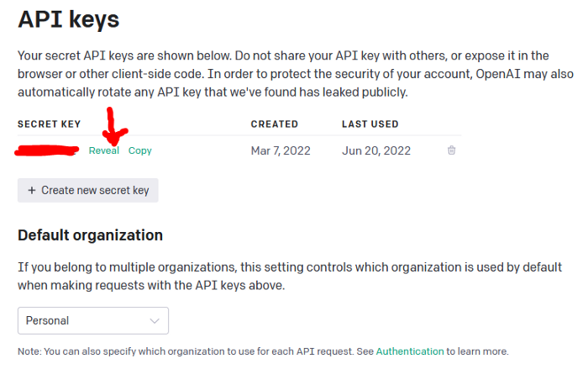588x385 pixels.
Task: Open the Personal organization dropdown
Action: [93, 320]
